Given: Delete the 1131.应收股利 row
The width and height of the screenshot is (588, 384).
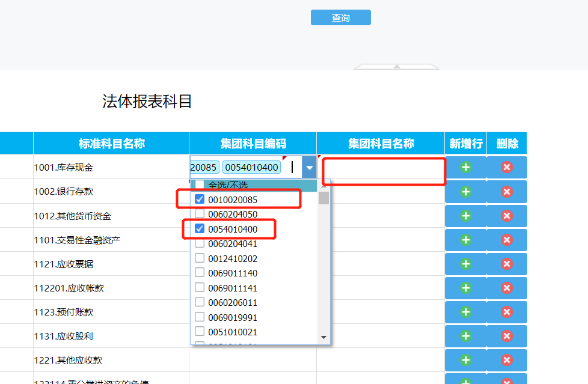Looking at the screenshot, I should point(507,336).
